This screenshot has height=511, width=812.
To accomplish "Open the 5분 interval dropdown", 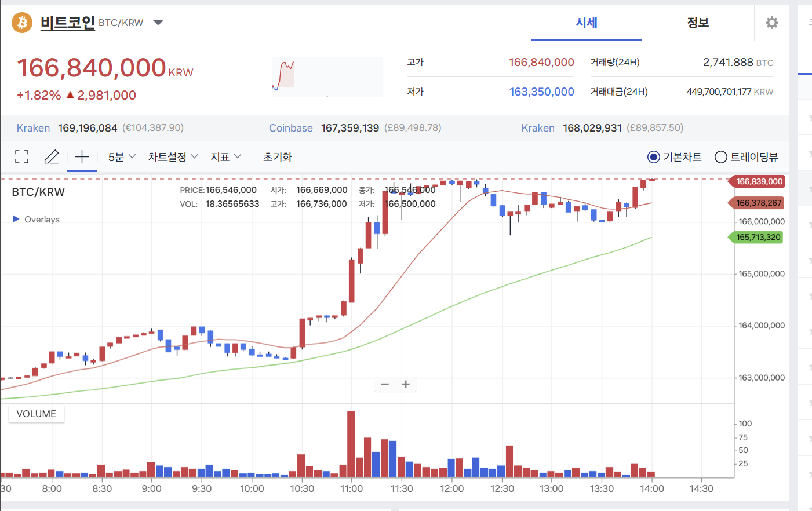I will pos(122,157).
